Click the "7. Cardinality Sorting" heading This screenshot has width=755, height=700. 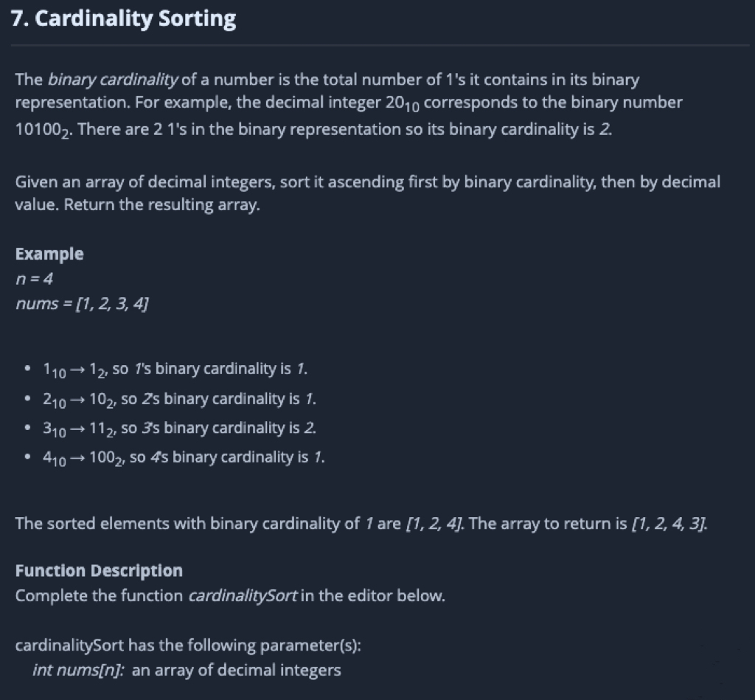click(125, 19)
